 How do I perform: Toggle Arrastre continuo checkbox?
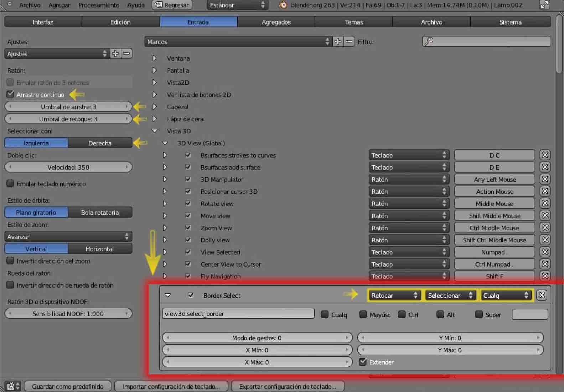pyautogui.click(x=10, y=94)
